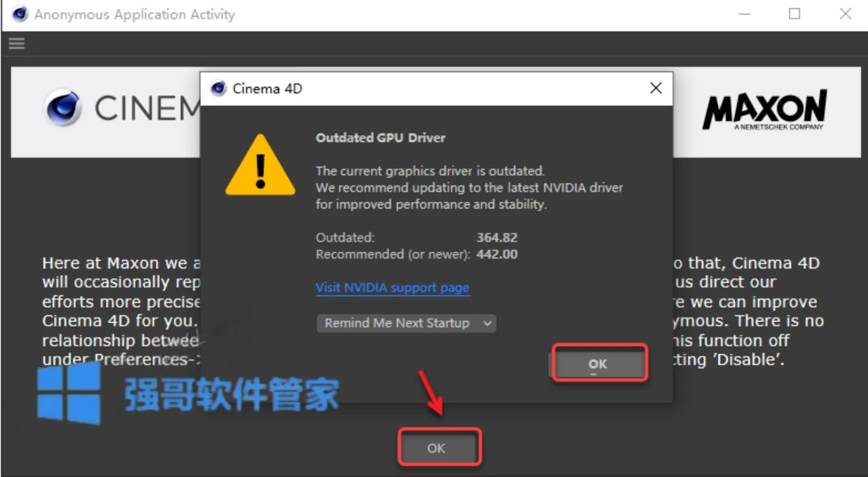The height and width of the screenshot is (477, 868).
Task: Select the recommended driver version 442.00
Action: [x=497, y=255]
